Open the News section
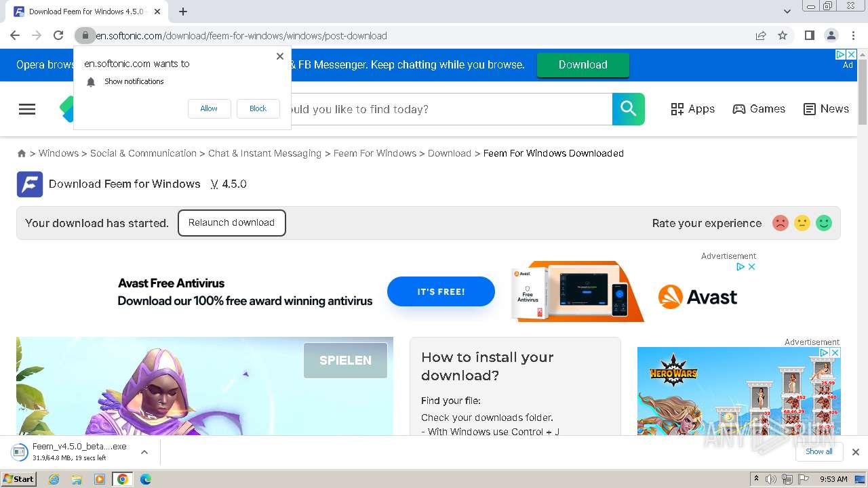 click(826, 109)
